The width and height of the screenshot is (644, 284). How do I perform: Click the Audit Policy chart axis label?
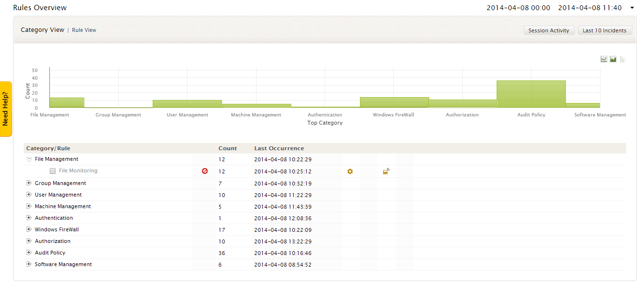coord(531,115)
